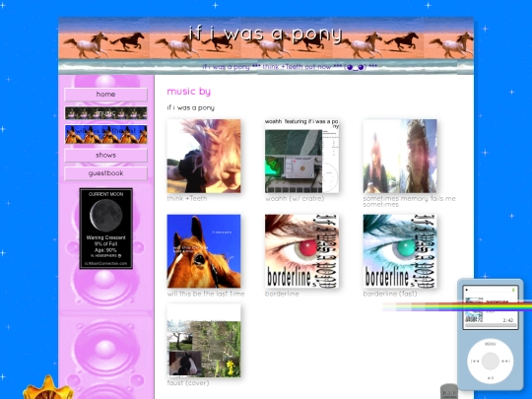
Task: Click the iPod center select button
Action: pyautogui.click(x=491, y=361)
